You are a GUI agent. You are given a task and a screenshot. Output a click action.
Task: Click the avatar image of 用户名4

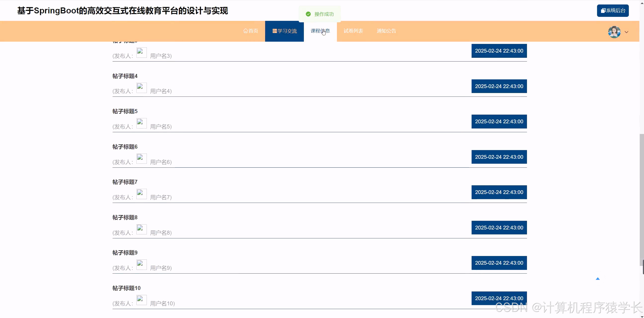(x=141, y=88)
